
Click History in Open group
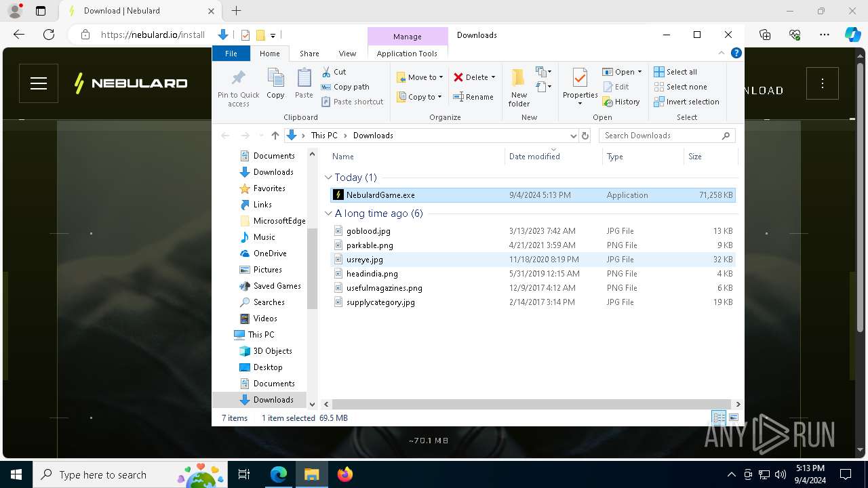[620, 102]
